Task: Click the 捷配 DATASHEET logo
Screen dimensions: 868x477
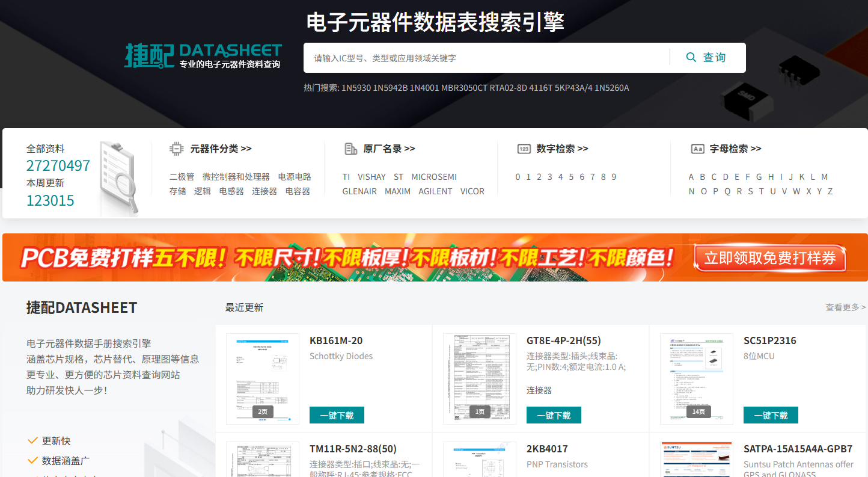Action: tap(203, 55)
